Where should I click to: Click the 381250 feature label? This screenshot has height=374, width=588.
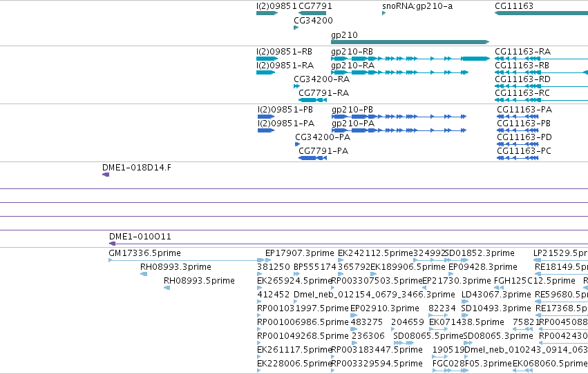coord(274,267)
